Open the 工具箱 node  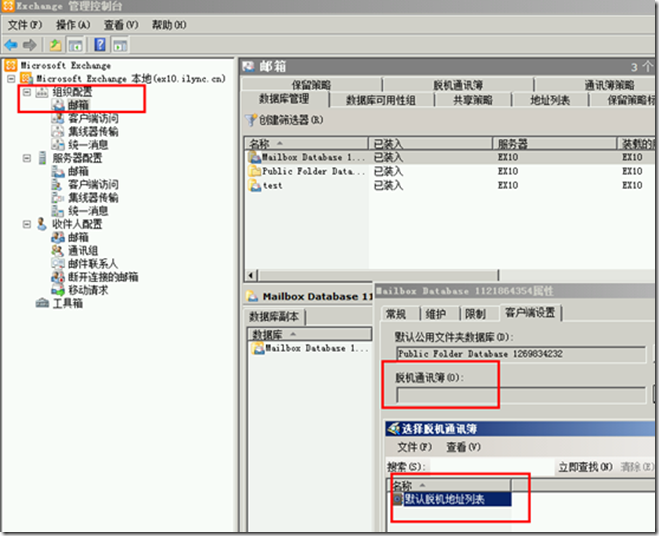click(x=67, y=303)
